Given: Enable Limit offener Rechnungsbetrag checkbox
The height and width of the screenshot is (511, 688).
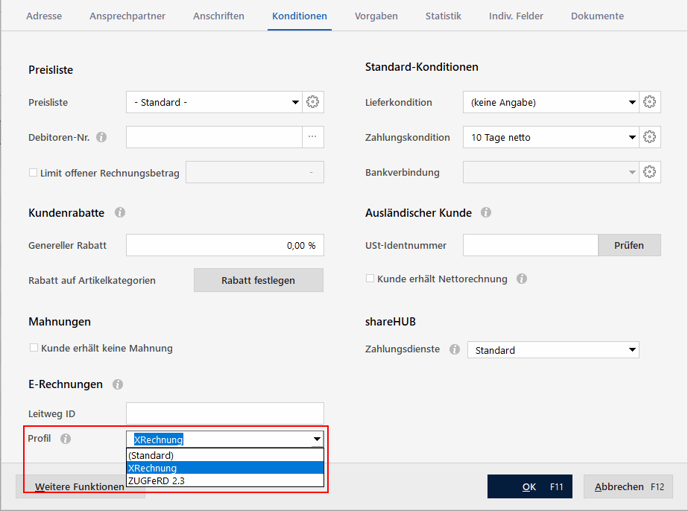Looking at the screenshot, I should (33, 172).
